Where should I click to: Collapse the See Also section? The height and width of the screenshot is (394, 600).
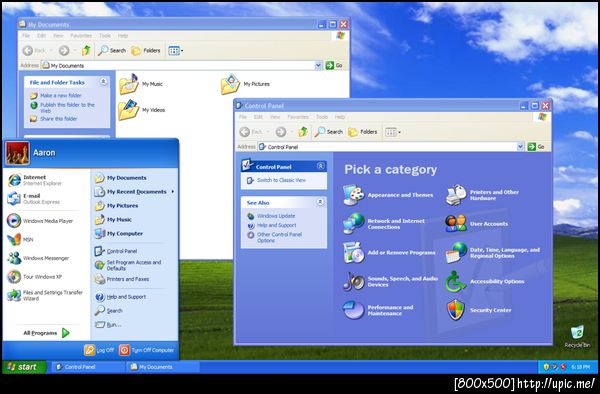click(x=321, y=202)
